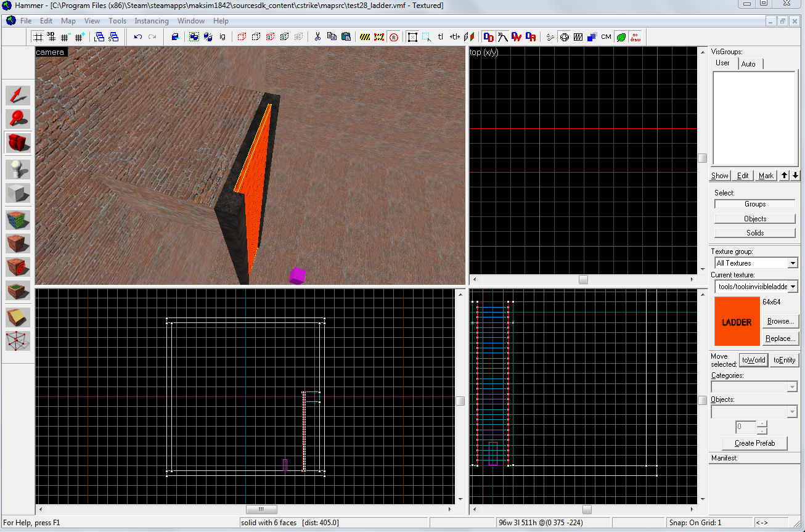The width and height of the screenshot is (805, 532).
Task: Ungroup the selected objects
Action: (208, 37)
